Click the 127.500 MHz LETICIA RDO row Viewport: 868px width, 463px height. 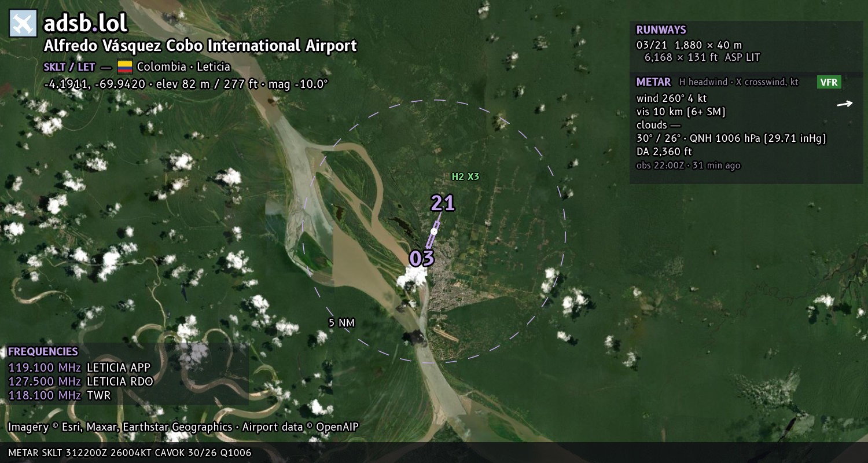click(x=80, y=381)
